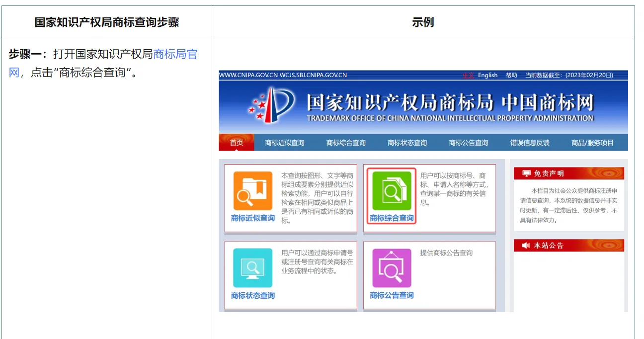This screenshot has width=644, height=339.
Task: Open the orange 商标近似查询 search icon
Action: click(x=253, y=191)
